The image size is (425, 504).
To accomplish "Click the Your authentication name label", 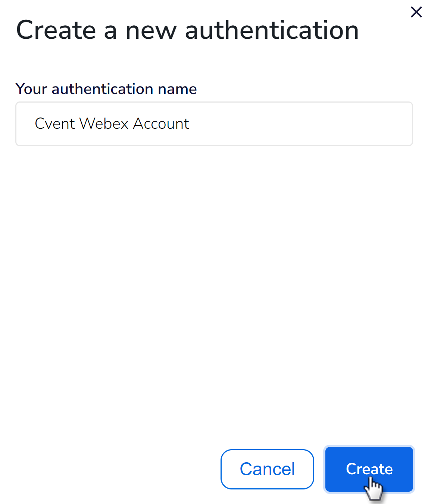I will pos(106,89).
